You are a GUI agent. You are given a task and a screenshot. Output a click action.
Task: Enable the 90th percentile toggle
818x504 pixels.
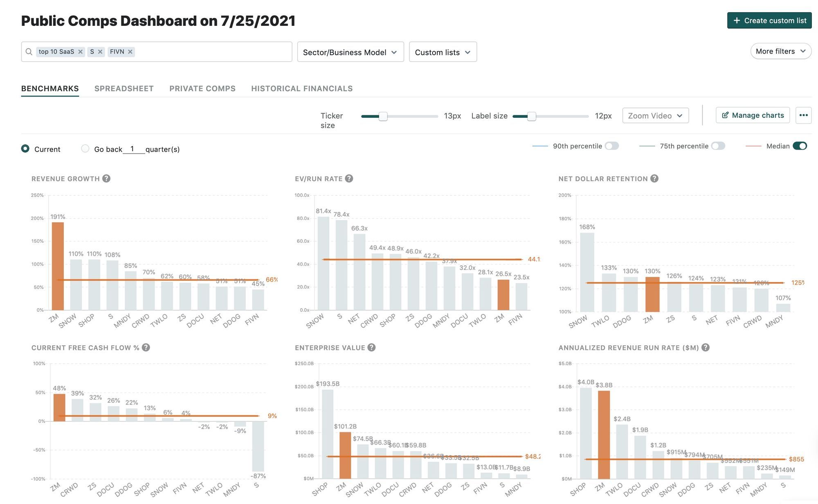[611, 146]
